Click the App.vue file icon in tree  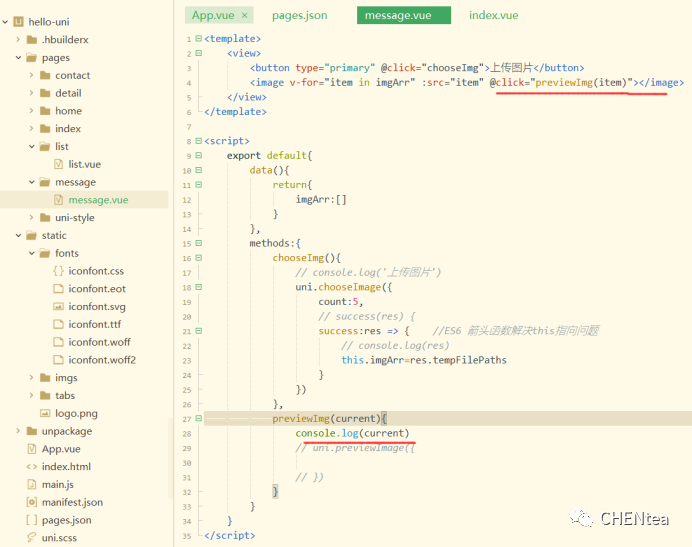click(x=31, y=449)
